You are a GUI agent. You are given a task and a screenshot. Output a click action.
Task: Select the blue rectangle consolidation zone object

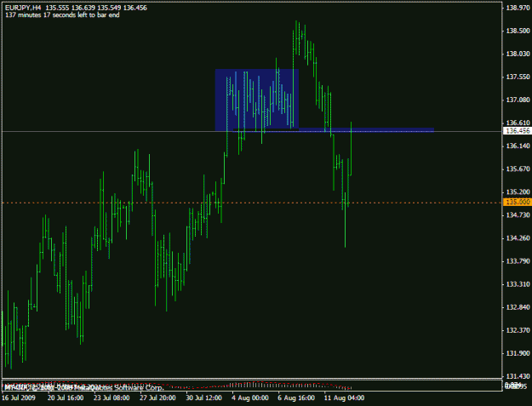click(x=257, y=100)
